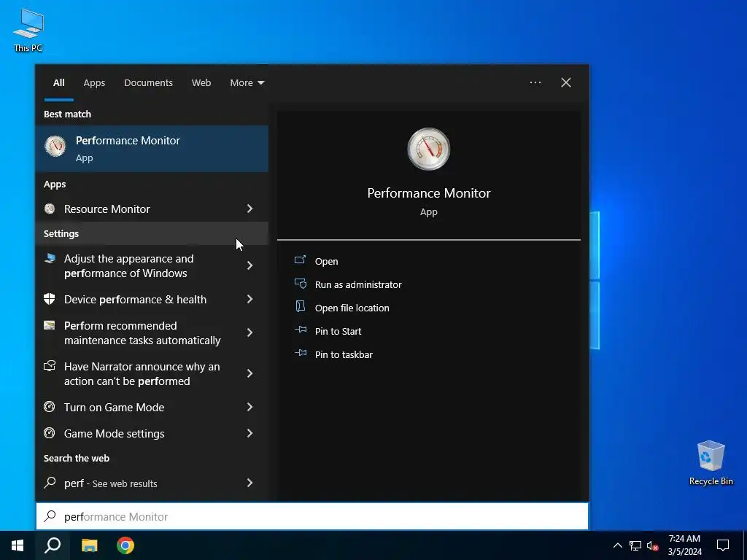Image resolution: width=747 pixels, height=560 pixels.
Task: Switch to the Apps search tab
Action: click(x=94, y=82)
